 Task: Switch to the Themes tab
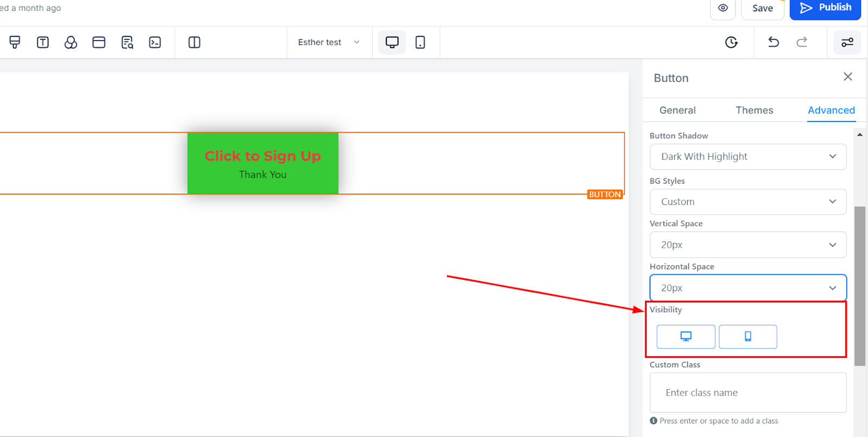coord(754,110)
